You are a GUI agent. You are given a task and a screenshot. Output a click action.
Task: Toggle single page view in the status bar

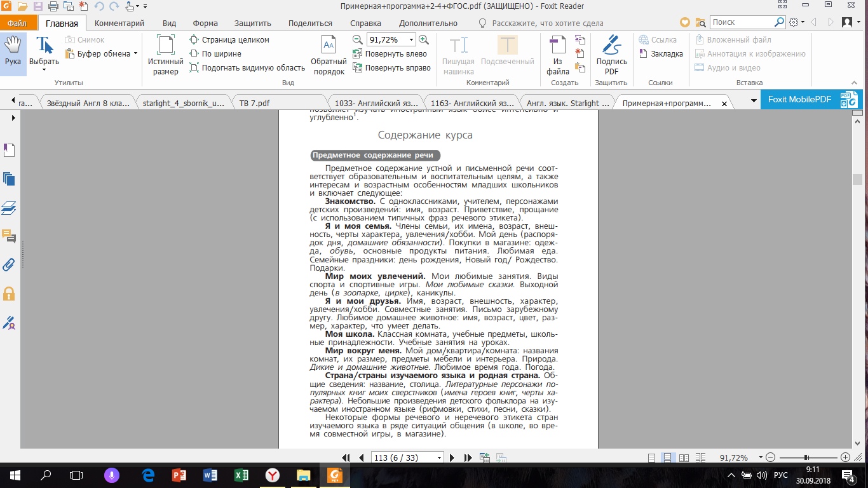[x=651, y=457]
